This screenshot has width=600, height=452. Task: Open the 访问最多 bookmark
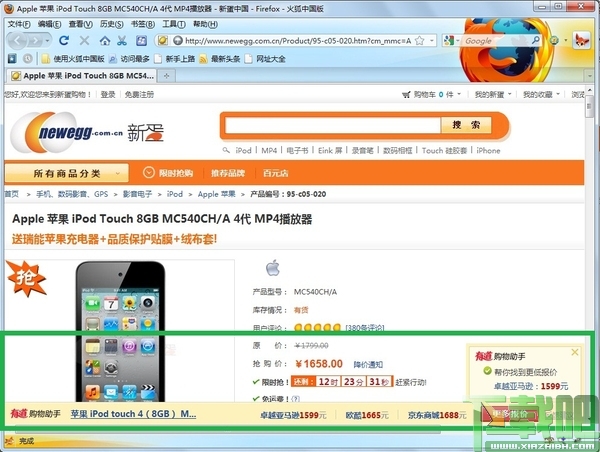(x=129, y=59)
